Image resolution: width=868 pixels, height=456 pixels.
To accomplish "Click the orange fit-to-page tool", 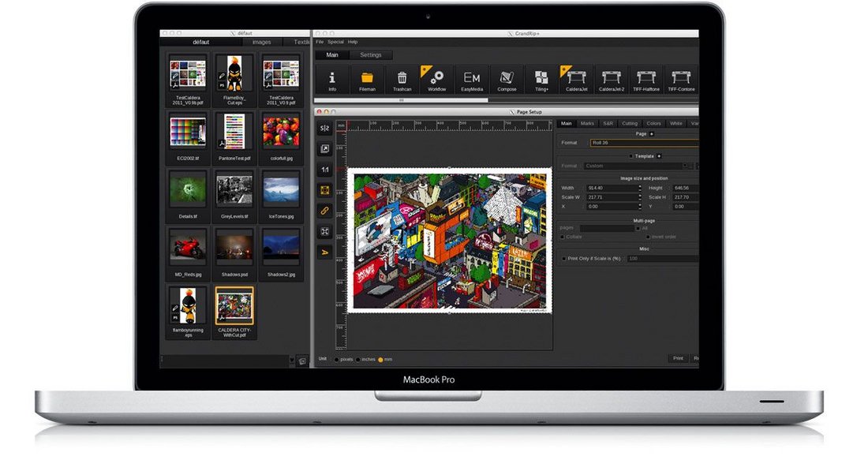I will click(325, 190).
